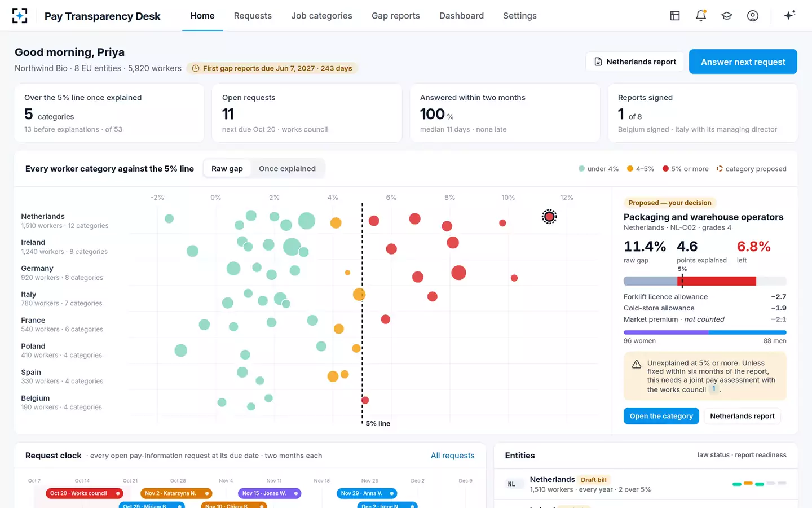Open the layout panel icon in header
This screenshot has height=508, width=812.
click(x=674, y=16)
